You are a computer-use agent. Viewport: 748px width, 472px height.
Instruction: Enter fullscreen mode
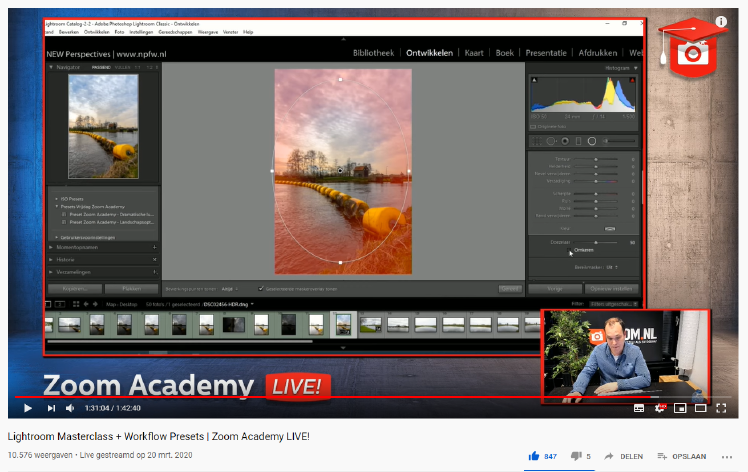pyautogui.click(x=721, y=408)
